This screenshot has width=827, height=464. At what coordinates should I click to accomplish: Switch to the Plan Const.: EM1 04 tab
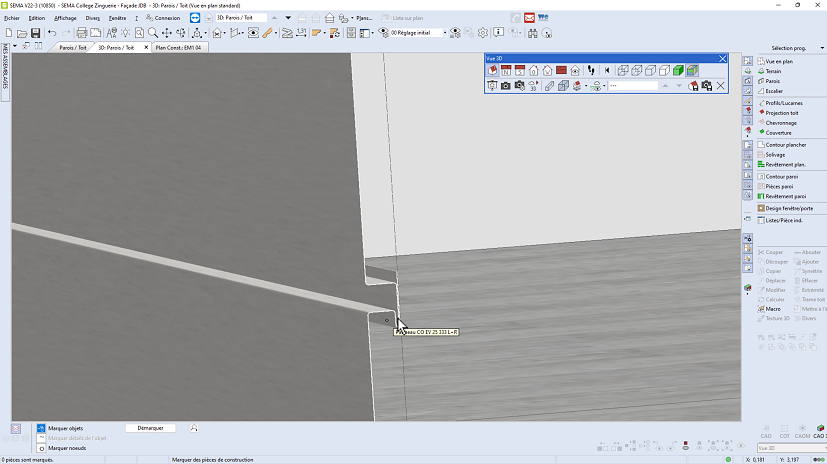(x=179, y=47)
